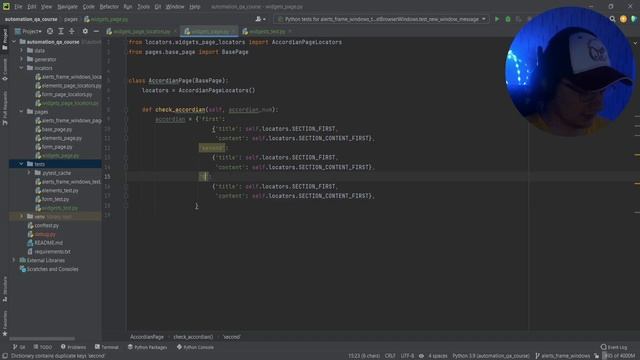Open the Run menu

[x=128, y=7]
